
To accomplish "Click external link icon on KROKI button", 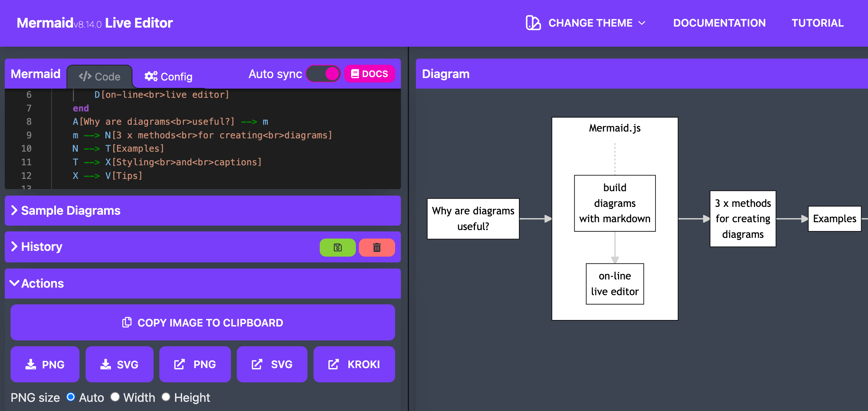I will point(334,364).
